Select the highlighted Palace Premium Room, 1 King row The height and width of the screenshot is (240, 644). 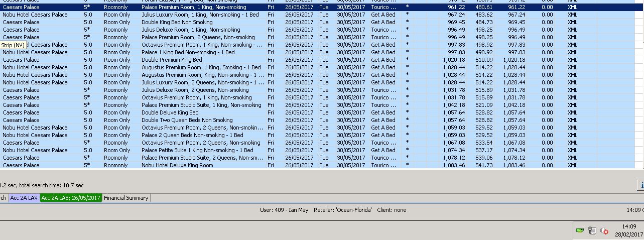point(322,8)
